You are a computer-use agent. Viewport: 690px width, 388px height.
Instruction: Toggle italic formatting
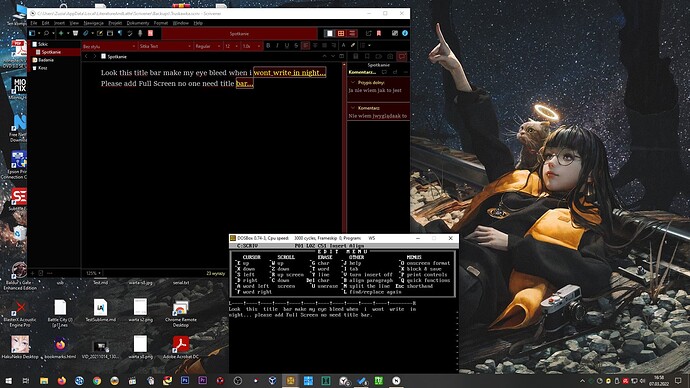point(277,46)
